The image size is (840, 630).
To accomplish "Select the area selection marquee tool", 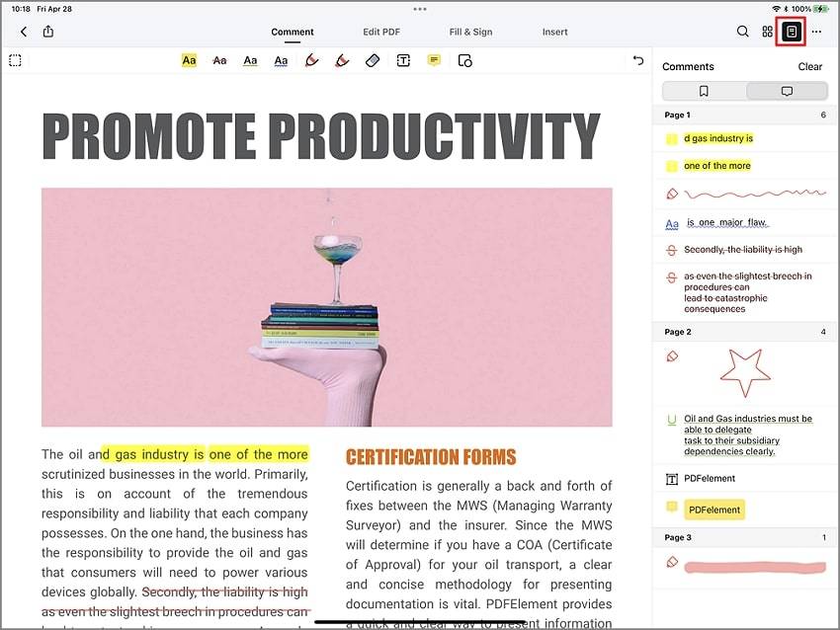I will click(16, 60).
